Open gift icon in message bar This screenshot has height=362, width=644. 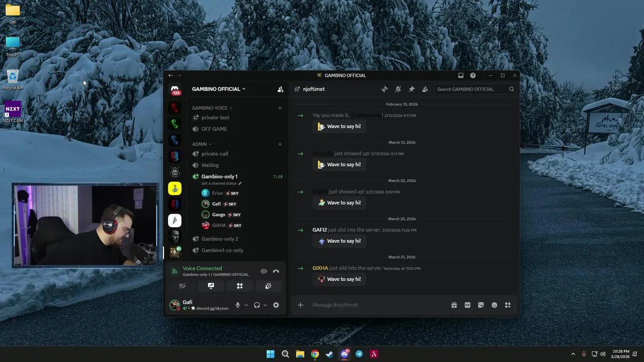click(x=454, y=305)
